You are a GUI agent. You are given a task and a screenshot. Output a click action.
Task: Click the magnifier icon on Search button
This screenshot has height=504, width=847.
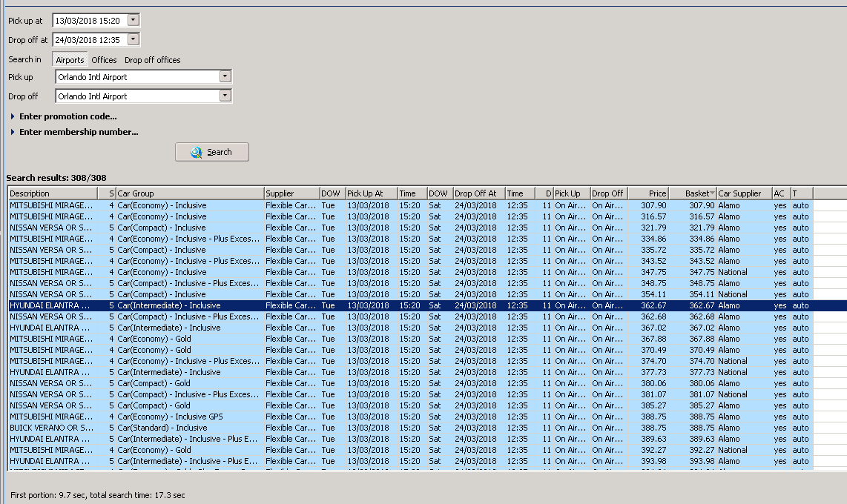[x=196, y=152]
